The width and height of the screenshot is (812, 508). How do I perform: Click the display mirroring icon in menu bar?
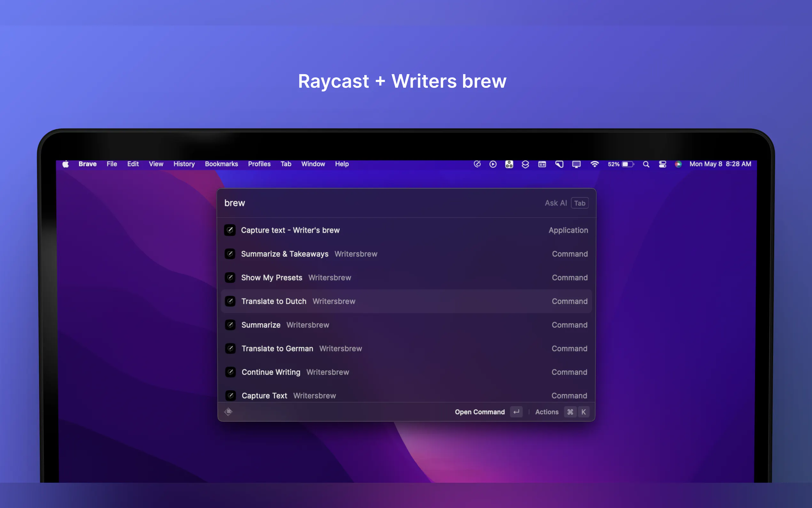(x=576, y=164)
